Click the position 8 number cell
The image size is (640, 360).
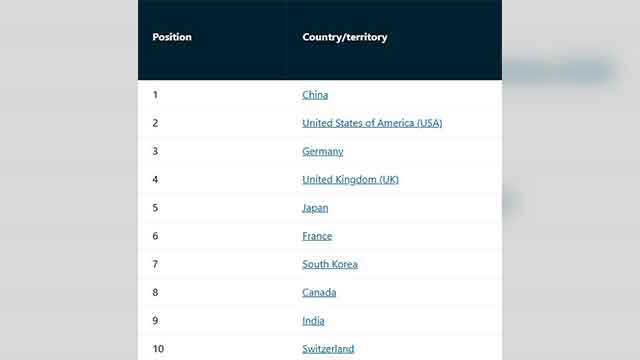(155, 293)
